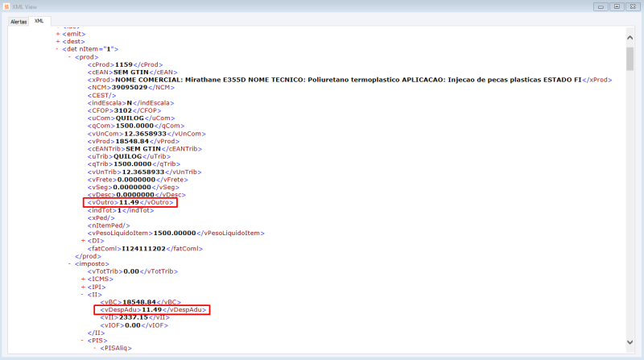Click the vDesc 0.0000000 line
Screen dimensions: 644x360
136,195
